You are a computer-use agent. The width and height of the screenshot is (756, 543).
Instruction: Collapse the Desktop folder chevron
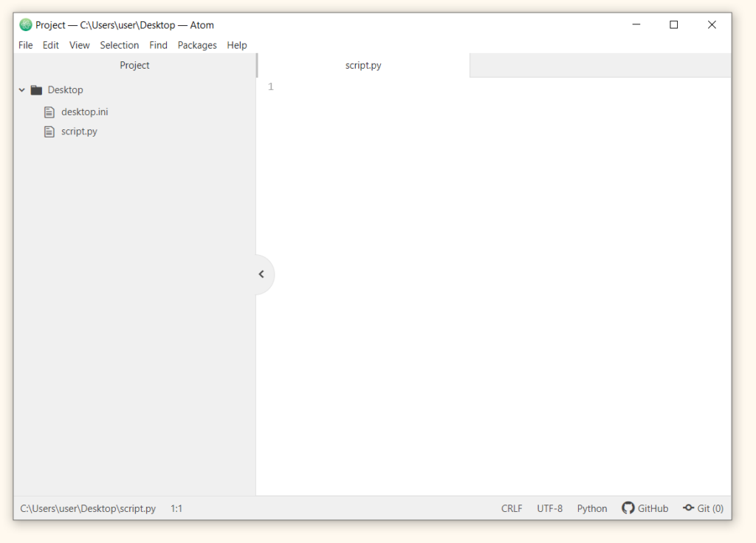coord(22,90)
